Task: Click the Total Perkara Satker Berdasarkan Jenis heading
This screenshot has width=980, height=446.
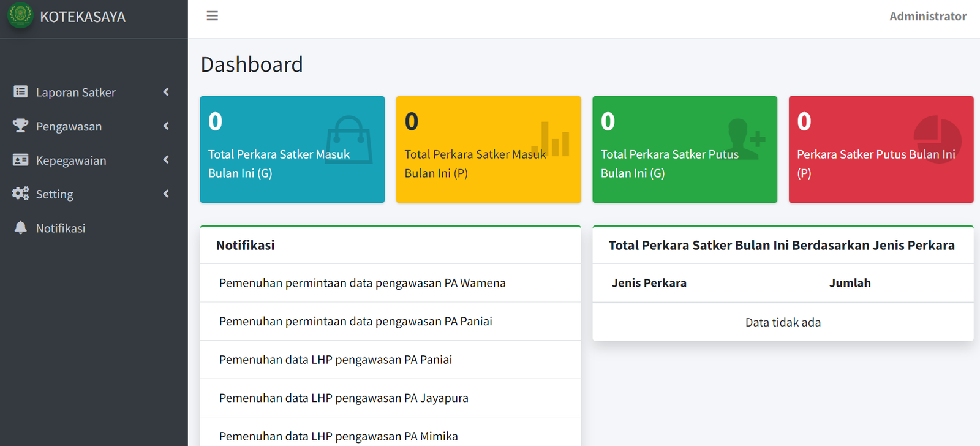Action: pyautogui.click(x=782, y=245)
